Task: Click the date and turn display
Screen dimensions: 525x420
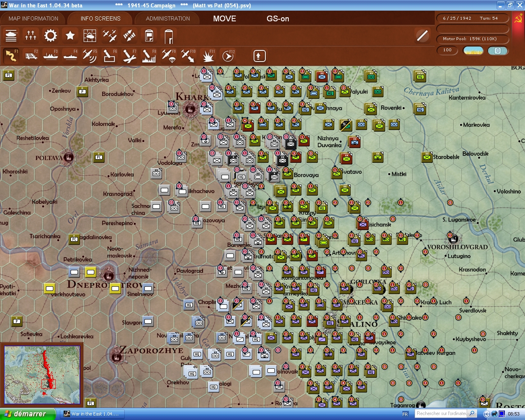Action: click(472, 18)
